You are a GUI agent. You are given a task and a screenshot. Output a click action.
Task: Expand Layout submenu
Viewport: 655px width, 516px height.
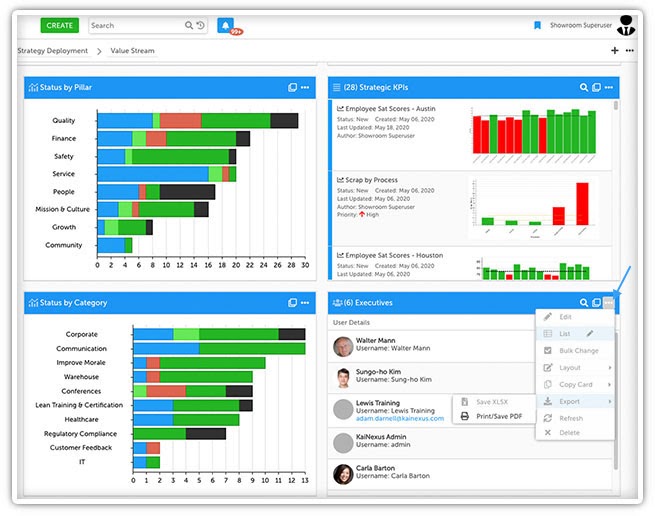(x=575, y=368)
